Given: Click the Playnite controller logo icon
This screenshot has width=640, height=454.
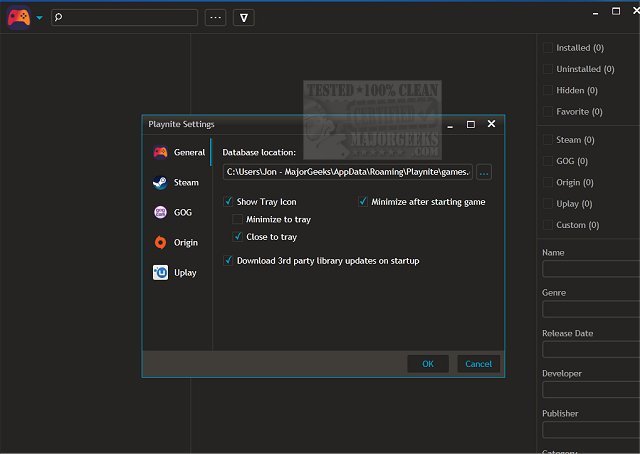Looking at the screenshot, I should tap(18, 17).
